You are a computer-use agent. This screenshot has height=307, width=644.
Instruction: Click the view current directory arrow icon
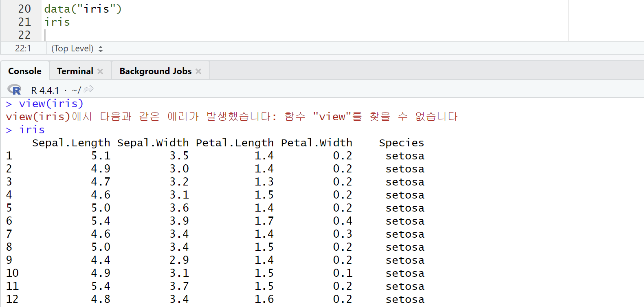[89, 89]
